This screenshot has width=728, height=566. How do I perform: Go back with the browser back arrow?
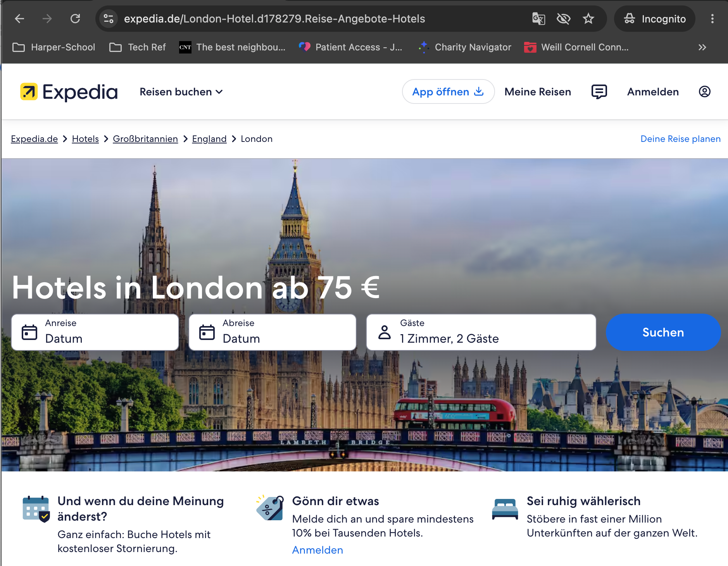[19, 19]
